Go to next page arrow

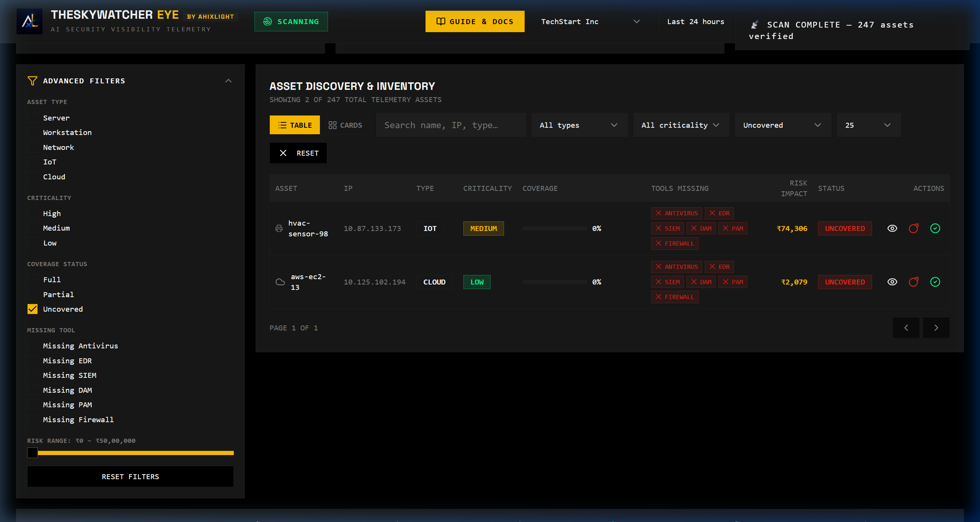click(936, 328)
